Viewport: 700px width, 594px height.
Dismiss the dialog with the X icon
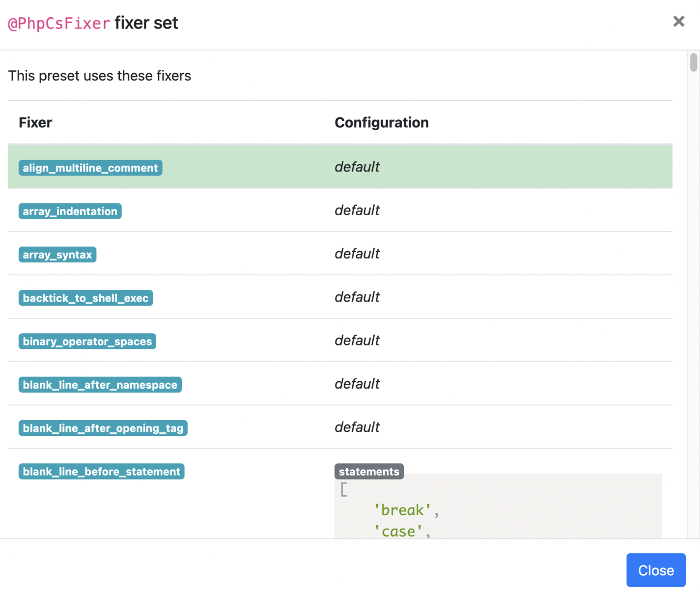click(x=678, y=21)
